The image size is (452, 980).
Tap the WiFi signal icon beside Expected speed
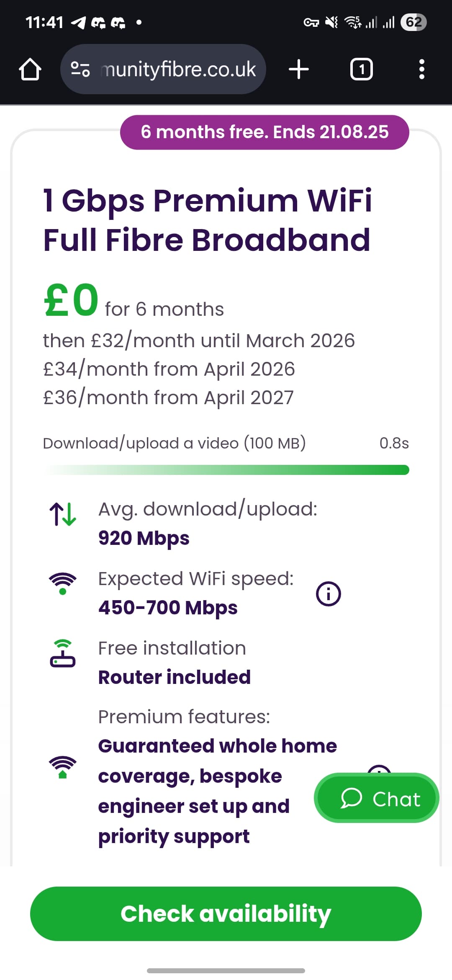pyautogui.click(x=63, y=583)
